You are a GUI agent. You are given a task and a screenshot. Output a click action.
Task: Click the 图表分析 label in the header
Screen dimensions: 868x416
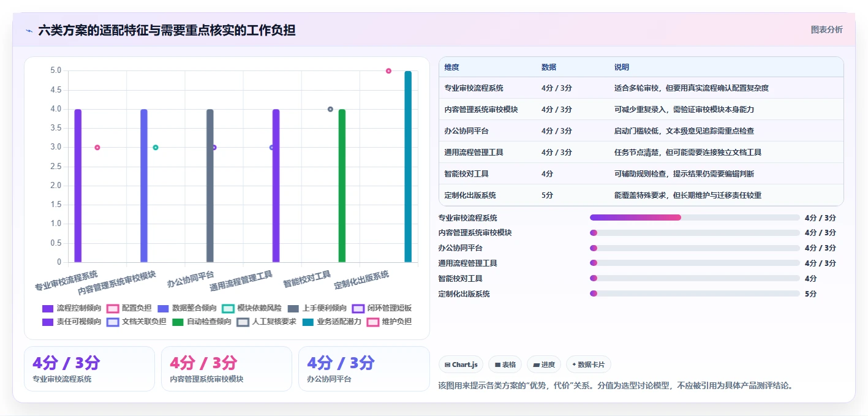tap(826, 29)
